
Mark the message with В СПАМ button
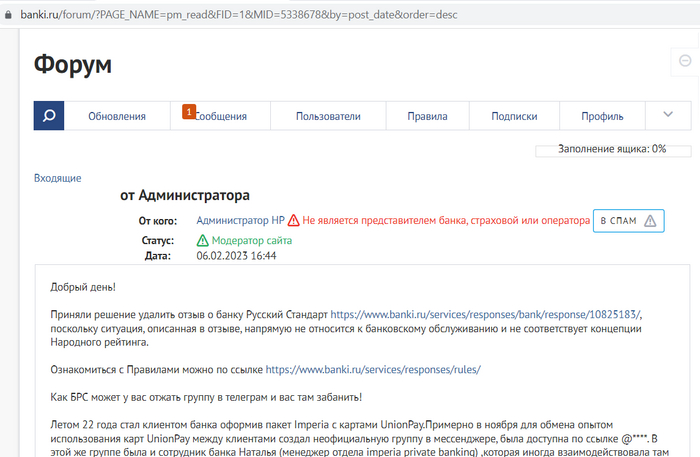coord(629,221)
